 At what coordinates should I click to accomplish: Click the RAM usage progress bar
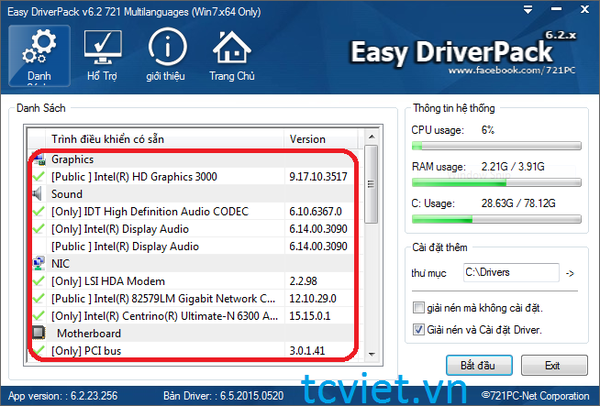497,183
